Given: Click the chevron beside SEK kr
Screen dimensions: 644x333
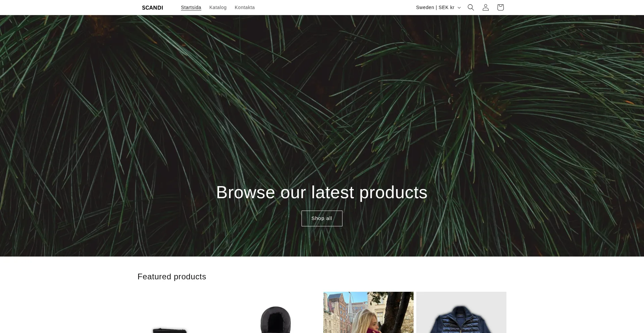Looking at the screenshot, I should [x=459, y=8].
